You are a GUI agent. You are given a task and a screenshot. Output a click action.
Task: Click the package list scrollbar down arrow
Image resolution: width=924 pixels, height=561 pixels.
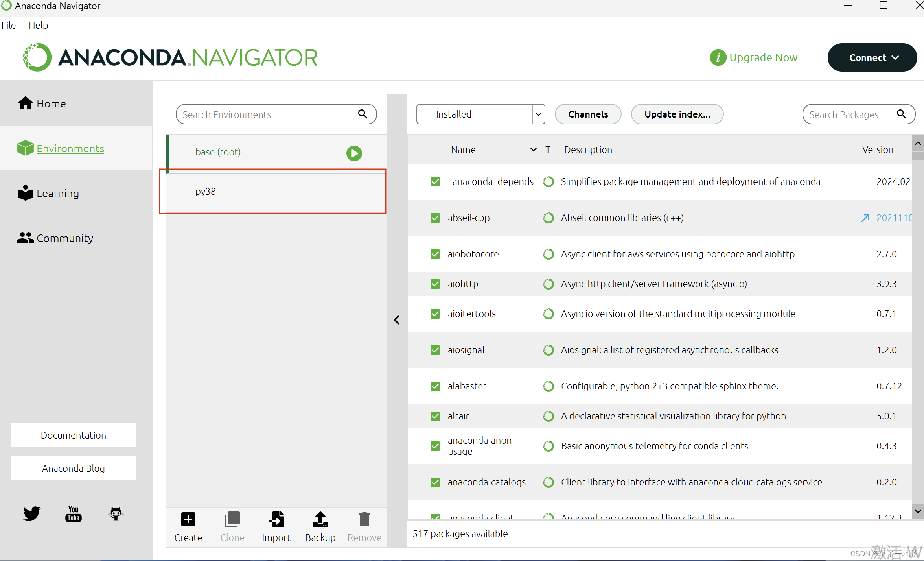(x=918, y=511)
